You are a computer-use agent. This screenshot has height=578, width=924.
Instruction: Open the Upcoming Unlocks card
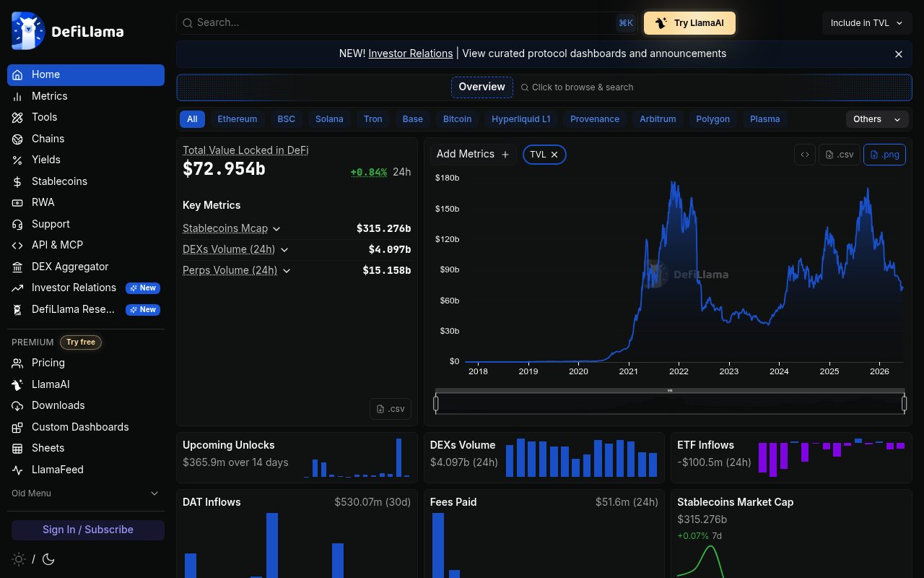(297, 458)
